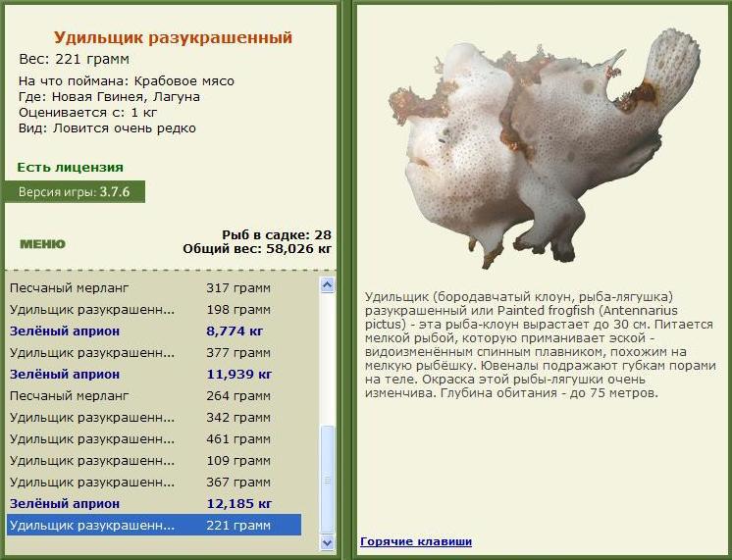Select Зелёный априон 8,774 кг row

[154, 331]
